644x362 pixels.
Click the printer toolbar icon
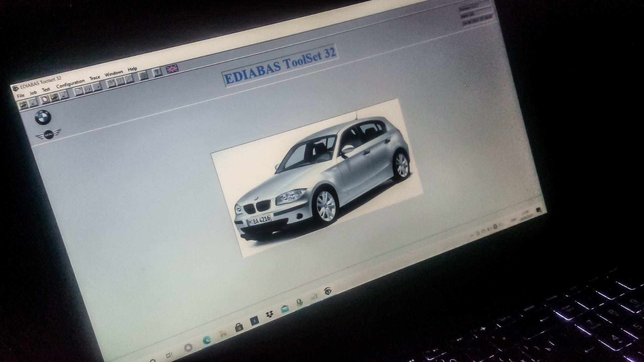click(143, 76)
